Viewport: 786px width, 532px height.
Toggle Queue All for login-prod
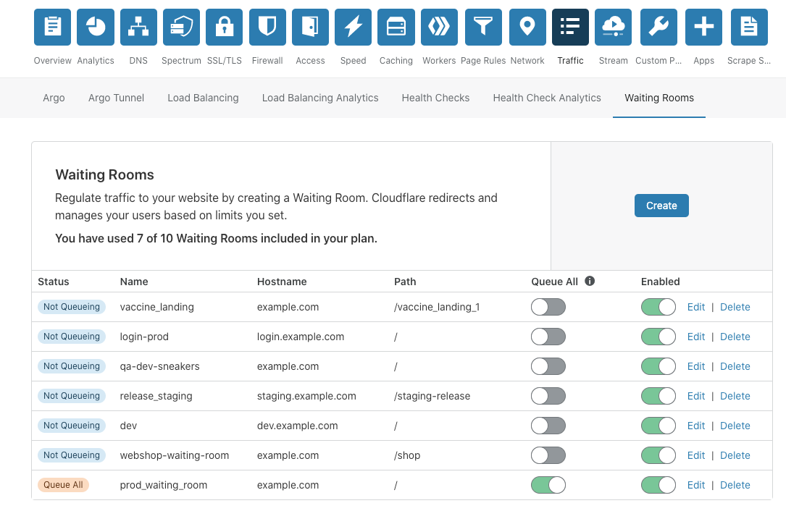(548, 337)
